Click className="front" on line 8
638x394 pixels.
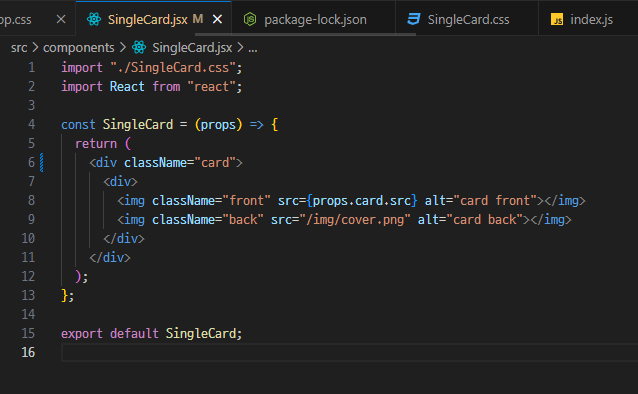[211, 201]
